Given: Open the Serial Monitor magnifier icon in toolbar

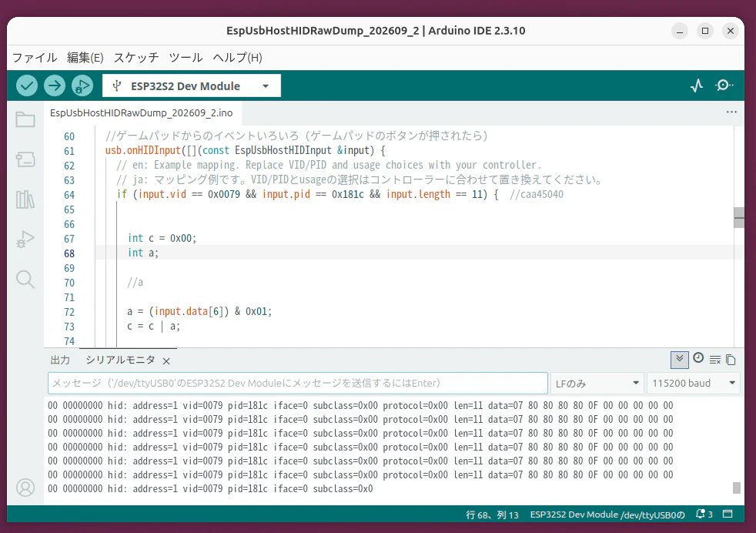Looking at the screenshot, I should [724, 85].
